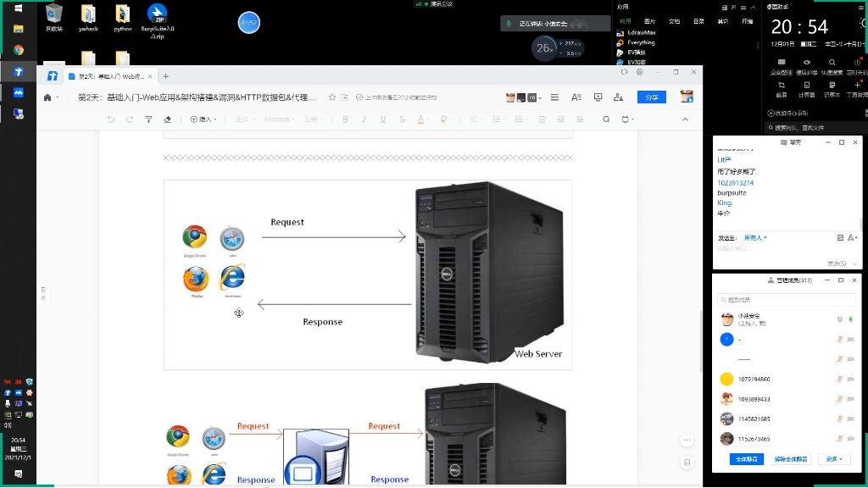Click the undo arrow in document toolbar

[x=111, y=119]
